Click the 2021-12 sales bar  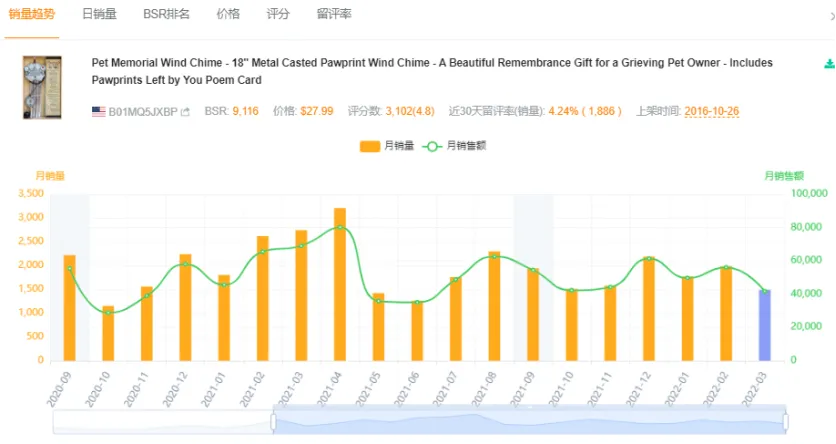tap(649, 309)
